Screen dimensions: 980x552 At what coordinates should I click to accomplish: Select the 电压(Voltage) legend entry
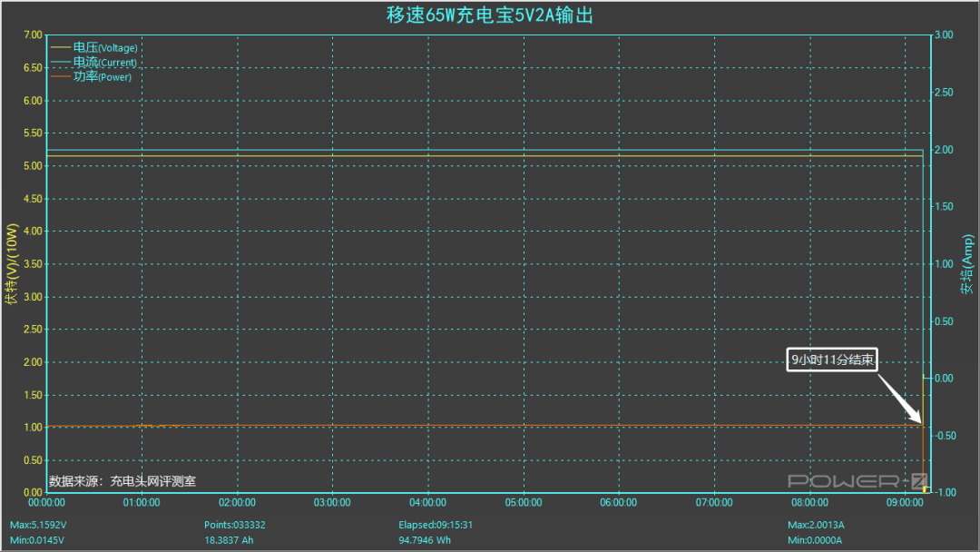coord(94,47)
